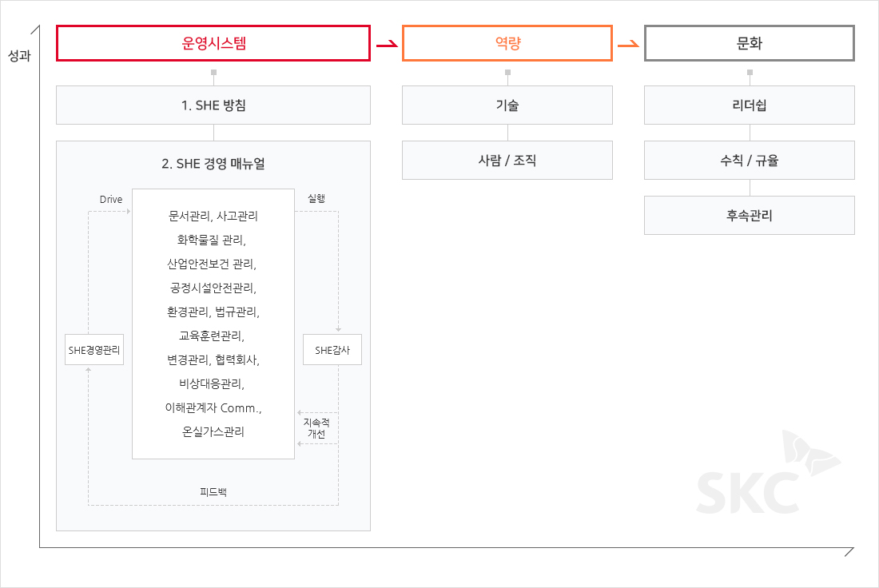The height and width of the screenshot is (588, 879).
Task: Select the 수칙 / 규율 box
Action: [750, 160]
